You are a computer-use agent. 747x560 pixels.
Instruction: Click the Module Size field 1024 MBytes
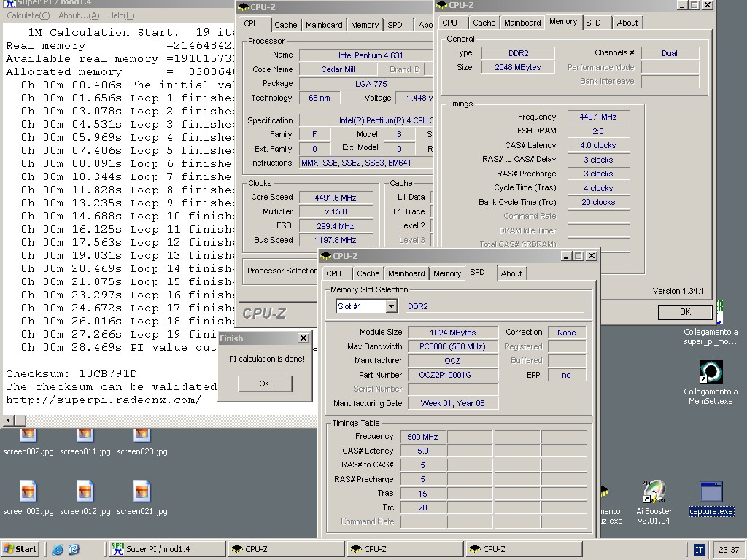[x=453, y=332]
